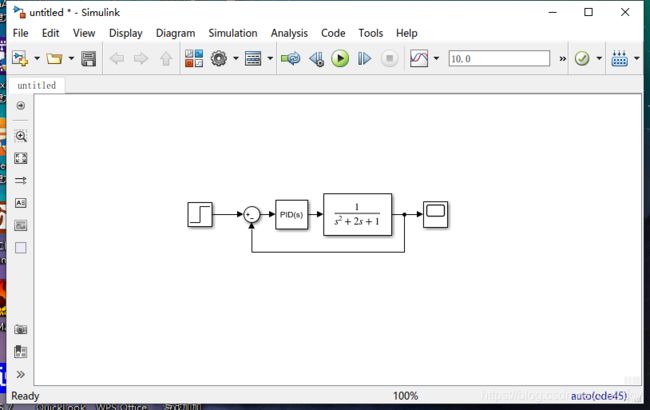Click the Up to Parent arrow

coord(166,58)
